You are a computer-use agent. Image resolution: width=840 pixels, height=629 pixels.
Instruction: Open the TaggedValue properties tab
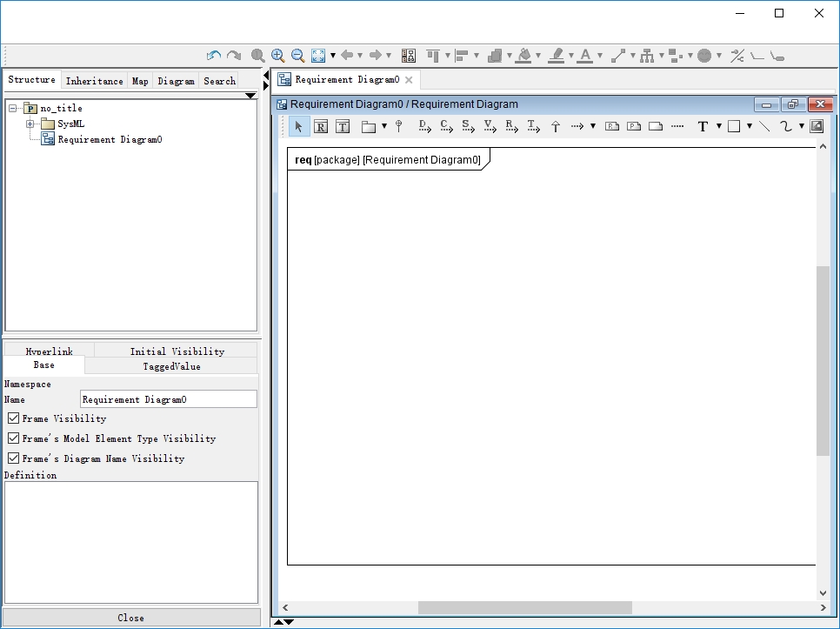click(171, 366)
